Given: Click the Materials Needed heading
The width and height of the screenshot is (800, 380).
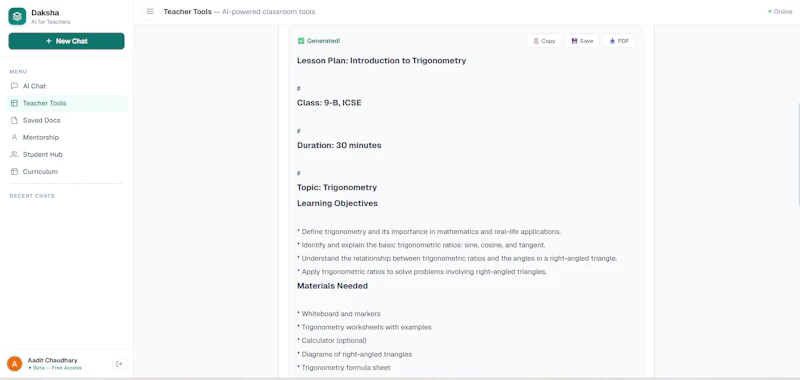Looking at the screenshot, I should click(333, 286).
